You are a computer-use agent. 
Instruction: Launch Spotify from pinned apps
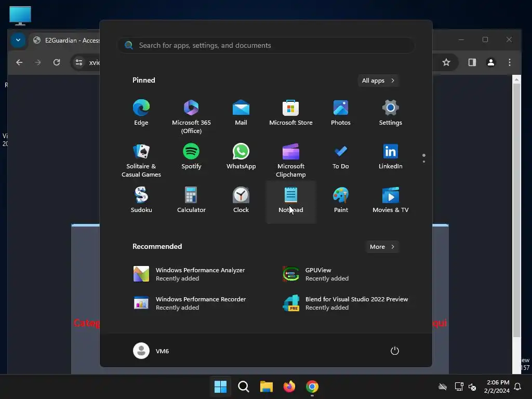[191, 156]
